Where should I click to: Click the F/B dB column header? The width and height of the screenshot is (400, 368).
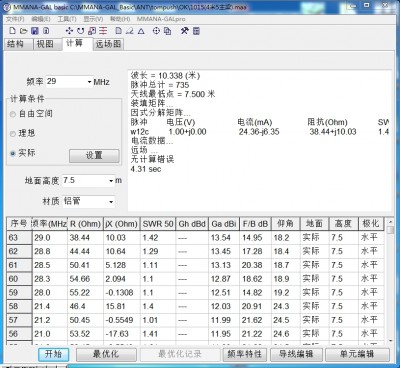[255, 224]
